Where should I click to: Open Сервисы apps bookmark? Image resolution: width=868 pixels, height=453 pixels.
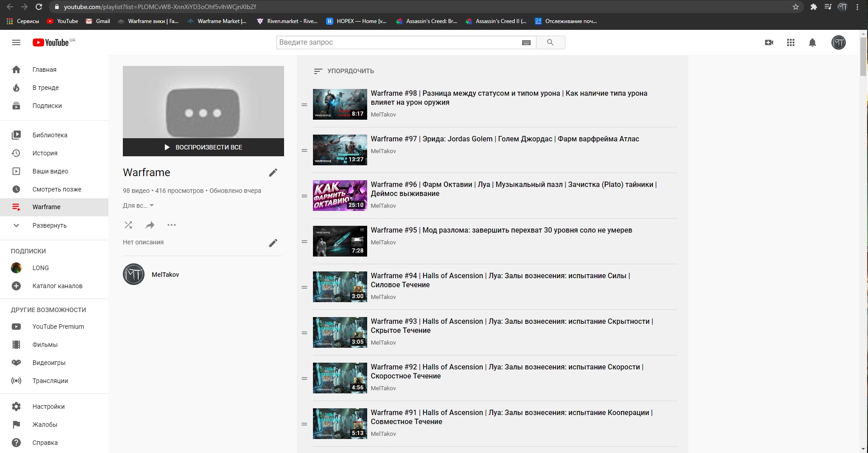[23, 21]
